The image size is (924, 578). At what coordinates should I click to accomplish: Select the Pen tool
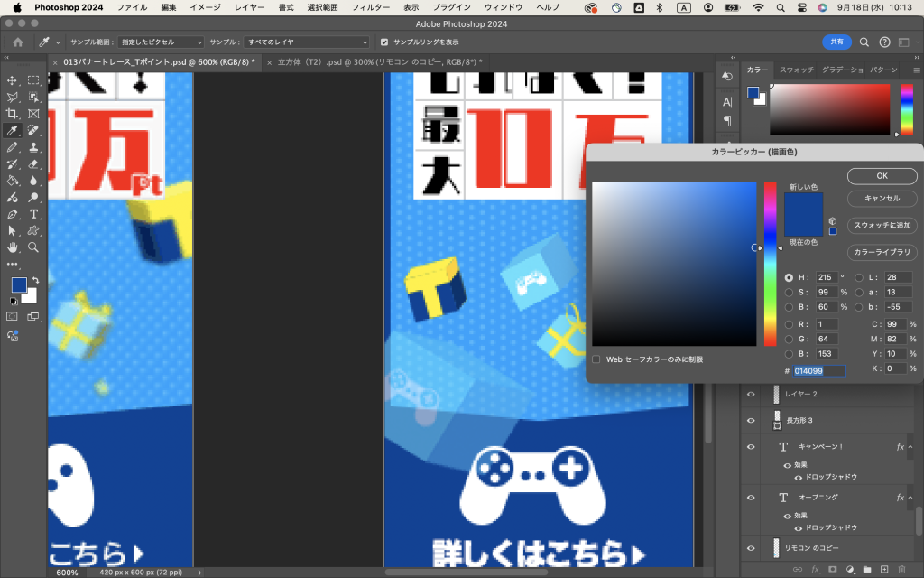13,214
